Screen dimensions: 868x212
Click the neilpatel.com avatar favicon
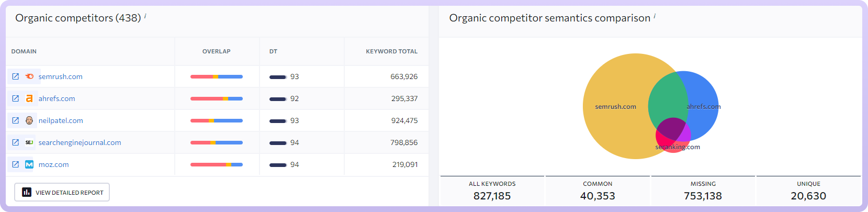pos(29,120)
